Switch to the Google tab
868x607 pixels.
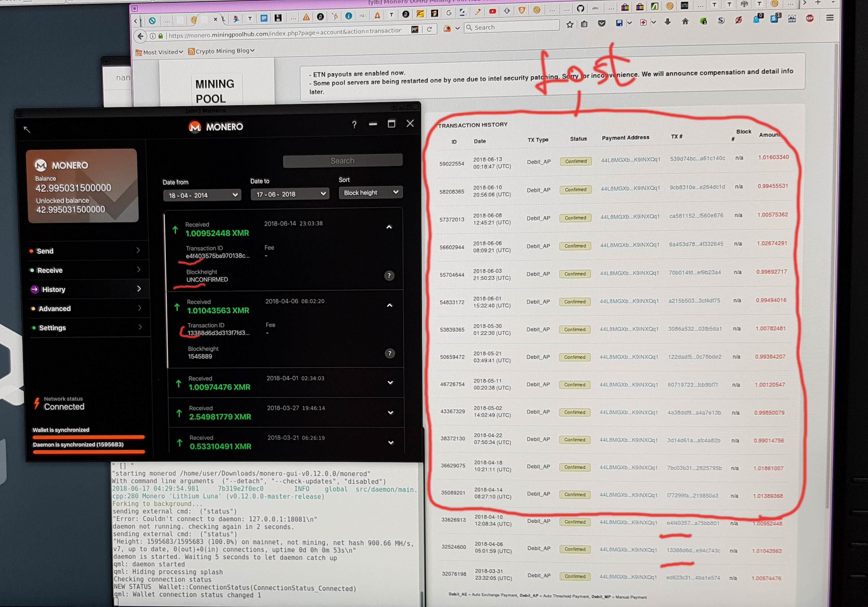click(x=448, y=13)
